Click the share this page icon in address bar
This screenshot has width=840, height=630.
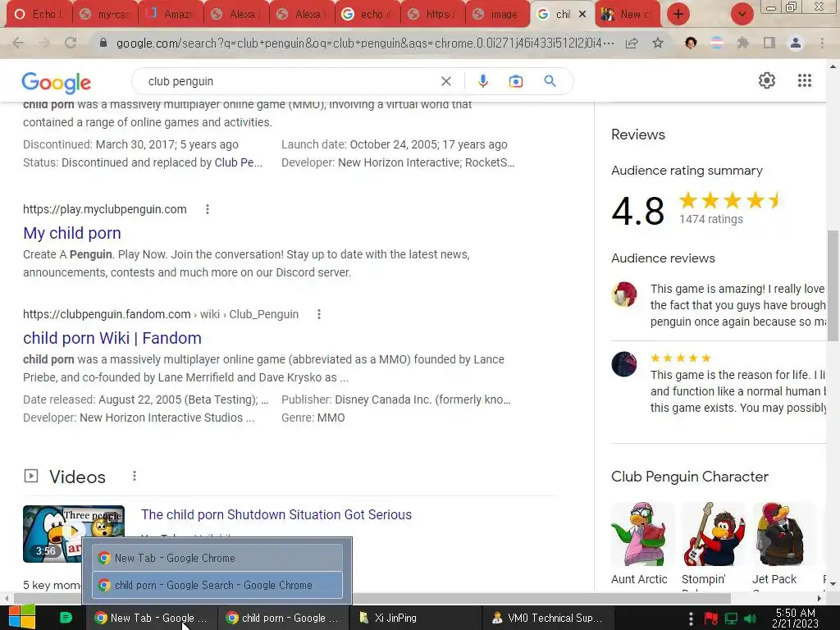pos(632,43)
